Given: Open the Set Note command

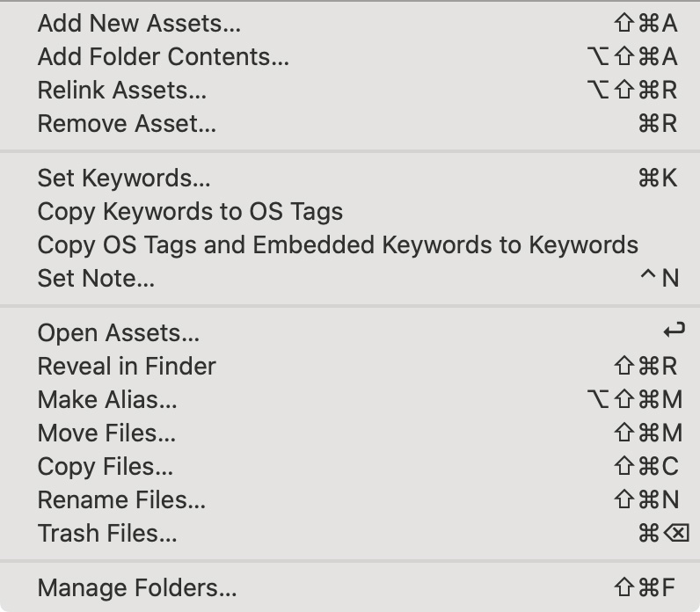Looking at the screenshot, I should [350, 279].
